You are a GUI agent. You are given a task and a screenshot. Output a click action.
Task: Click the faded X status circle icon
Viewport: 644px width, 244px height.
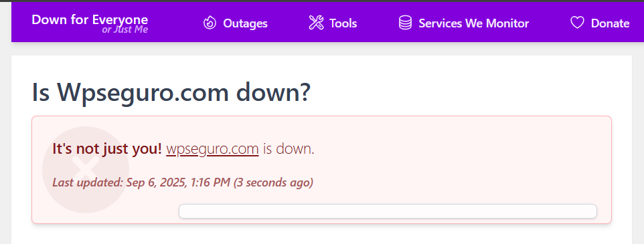click(86, 170)
